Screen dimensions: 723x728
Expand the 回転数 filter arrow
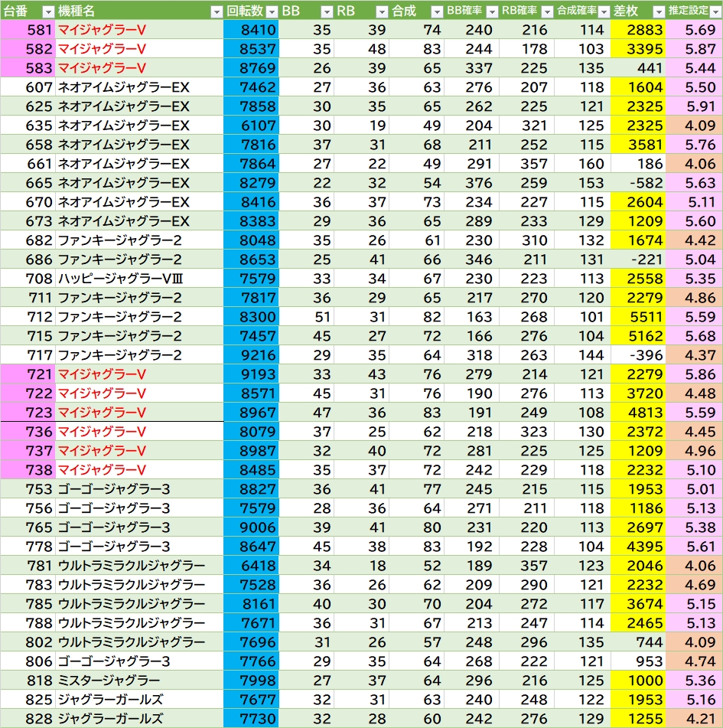point(272,11)
